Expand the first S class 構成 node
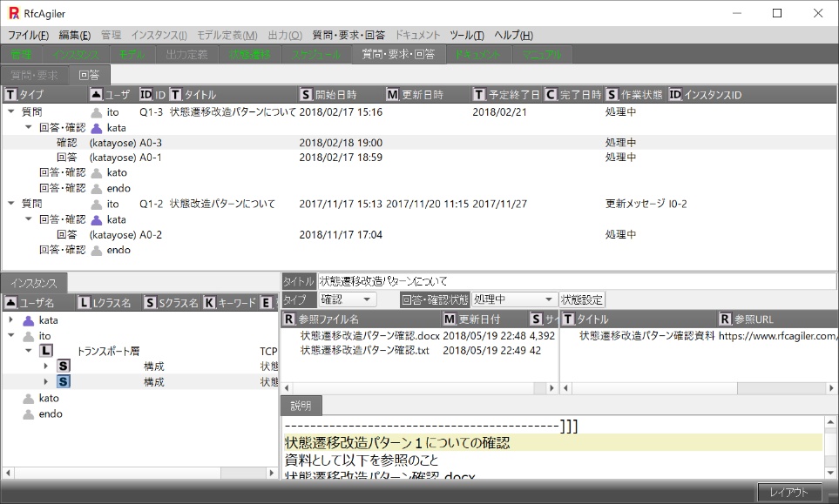Image resolution: width=839 pixels, height=504 pixels. click(46, 366)
